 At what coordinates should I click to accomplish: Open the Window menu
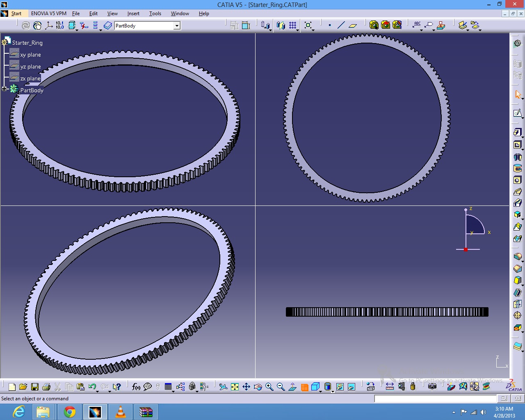[x=180, y=14]
